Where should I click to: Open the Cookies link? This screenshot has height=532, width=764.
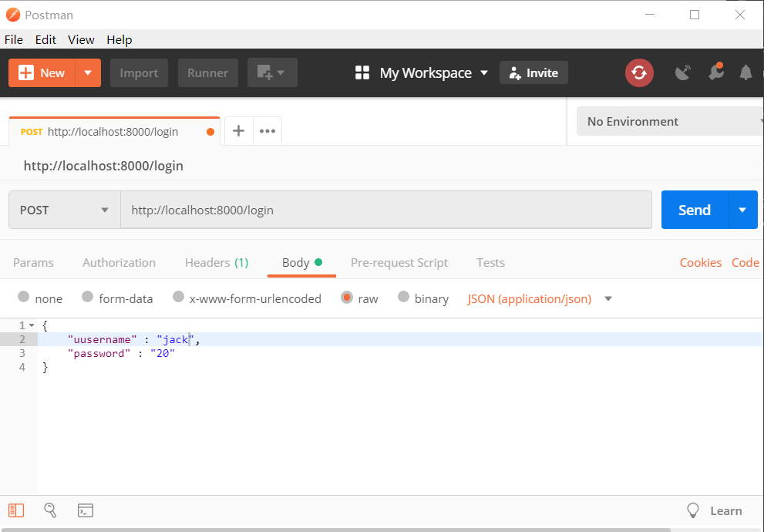(x=701, y=263)
